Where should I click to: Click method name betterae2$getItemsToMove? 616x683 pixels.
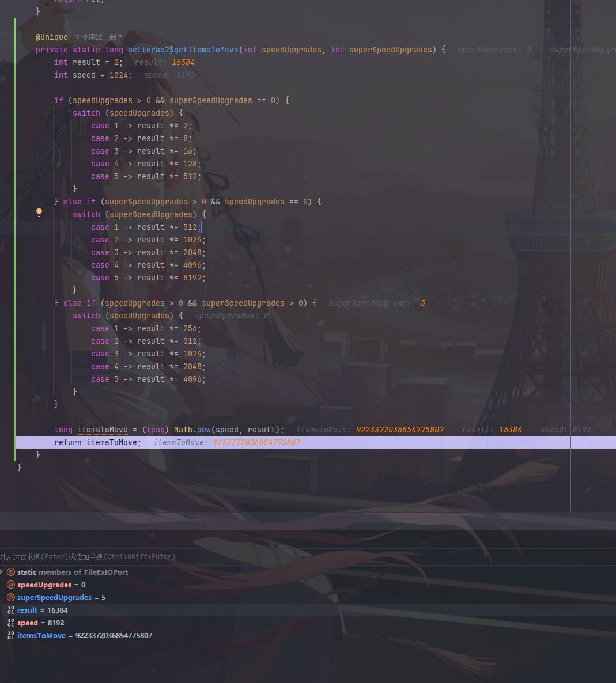coord(183,50)
